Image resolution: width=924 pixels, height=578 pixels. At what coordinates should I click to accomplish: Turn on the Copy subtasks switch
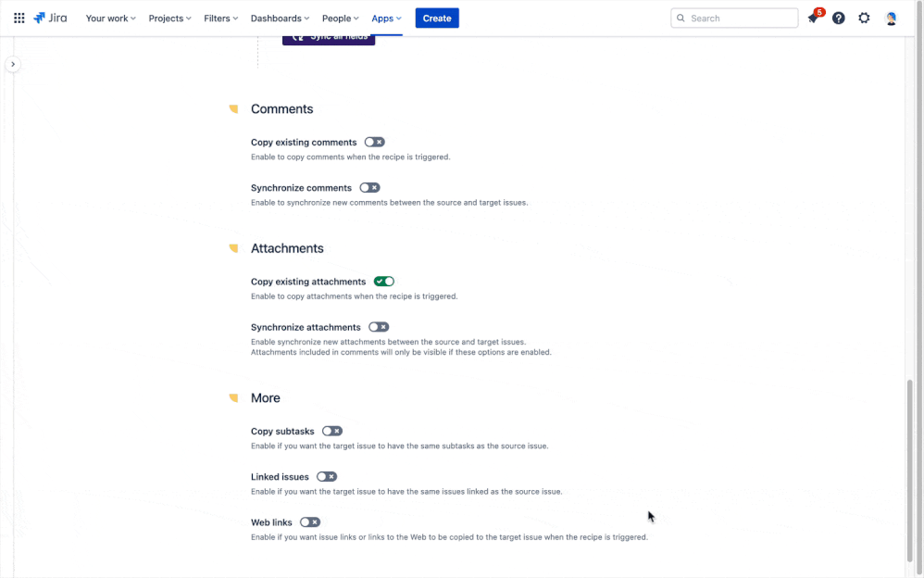point(331,431)
